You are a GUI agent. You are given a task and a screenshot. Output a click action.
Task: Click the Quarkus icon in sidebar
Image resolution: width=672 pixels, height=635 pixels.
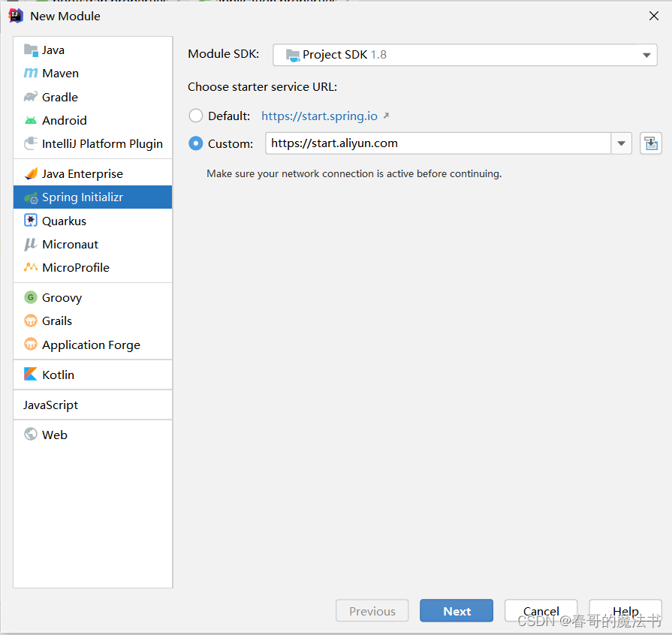point(31,221)
